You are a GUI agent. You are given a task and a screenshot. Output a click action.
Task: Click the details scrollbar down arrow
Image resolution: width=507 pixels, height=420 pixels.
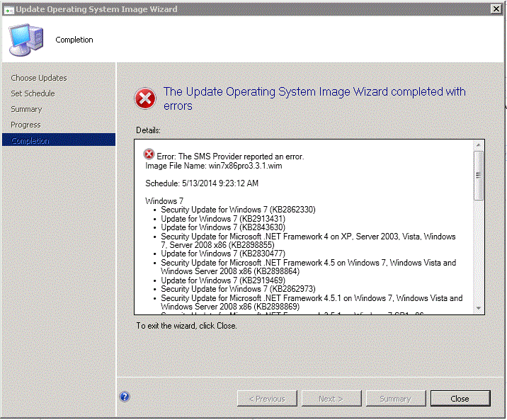479,308
